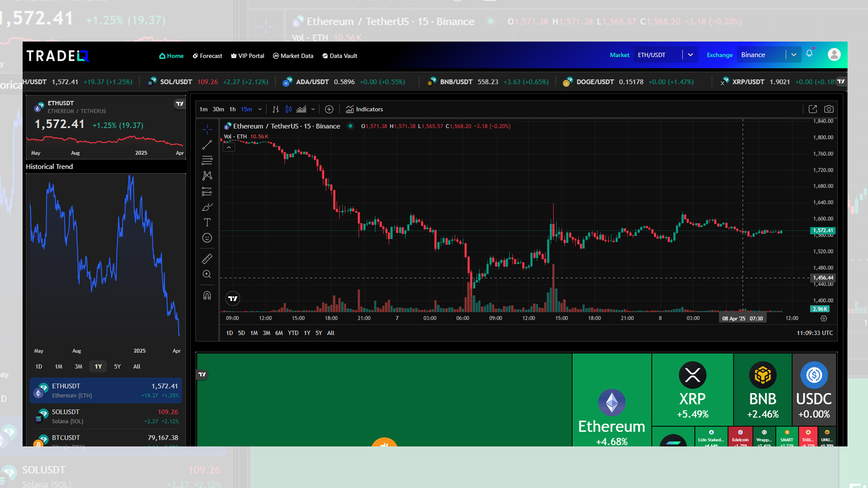Expand the Exchange selector chevron
The height and width of the screenshot is (488, 868).
pos(793,55)
